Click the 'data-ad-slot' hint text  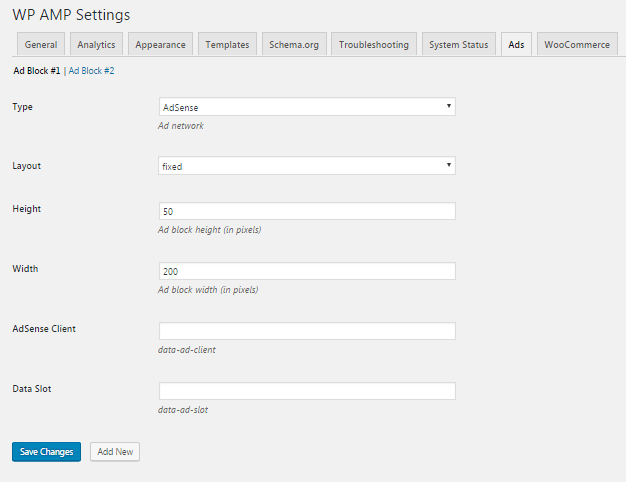coord(183,410)
